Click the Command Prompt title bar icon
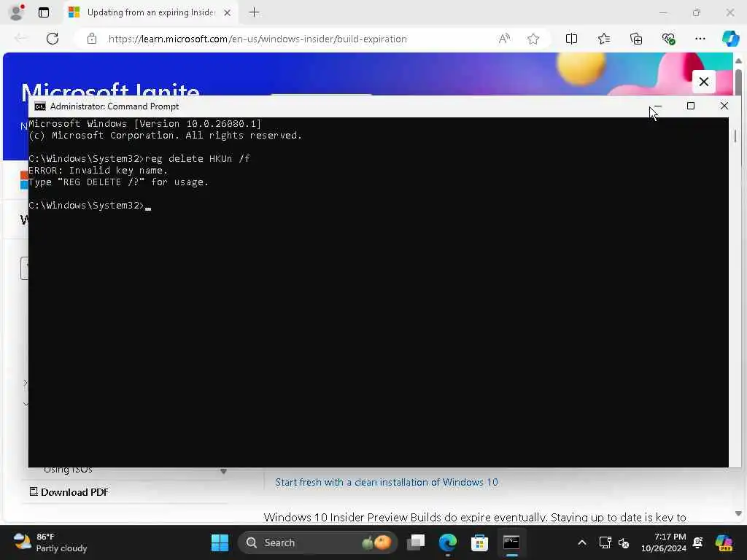The width and height of the screenshot is (747, 560). click(40, 106)
